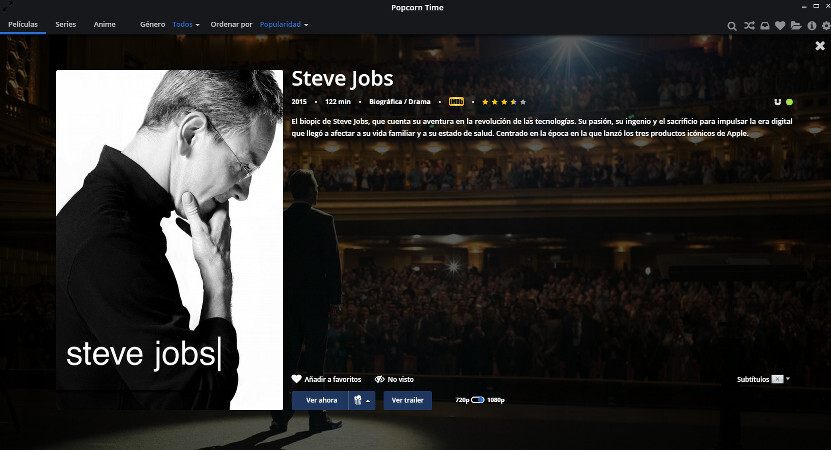The height and width of the screenshot is (450, 831).
Task: Click the '720p' quality label
Action: pos(462,400)
